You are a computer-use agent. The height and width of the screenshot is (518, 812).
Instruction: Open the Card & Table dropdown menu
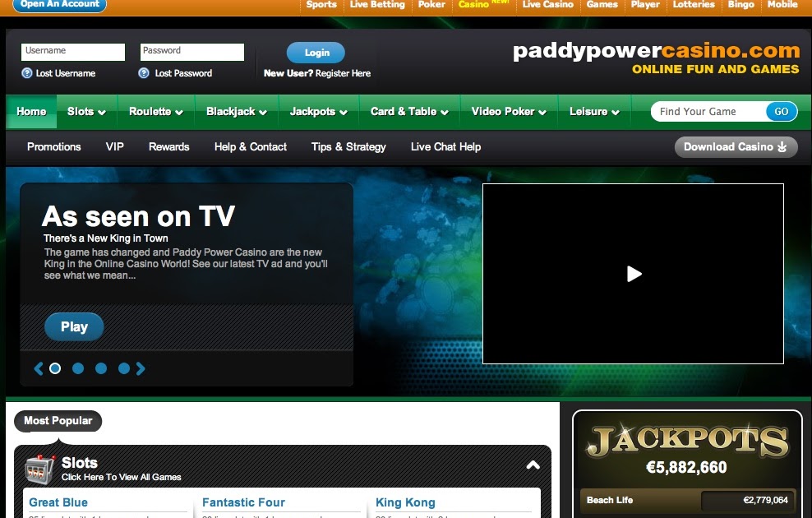tap(409, 111)
